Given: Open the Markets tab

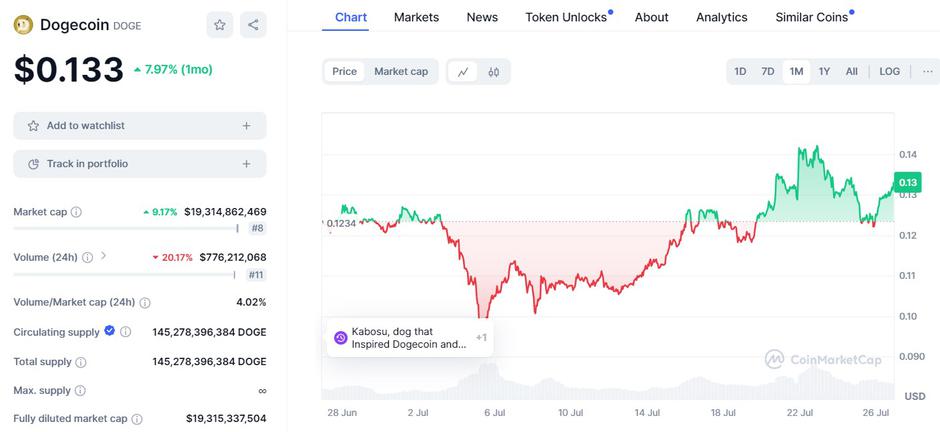Looking at the screenshot, I should coord(416,17).
